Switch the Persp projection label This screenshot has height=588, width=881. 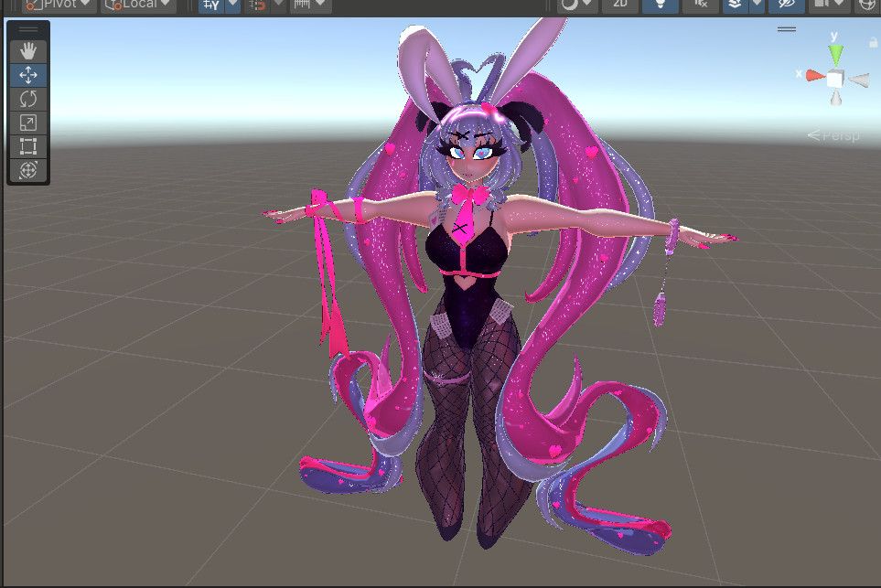(833, 136)
